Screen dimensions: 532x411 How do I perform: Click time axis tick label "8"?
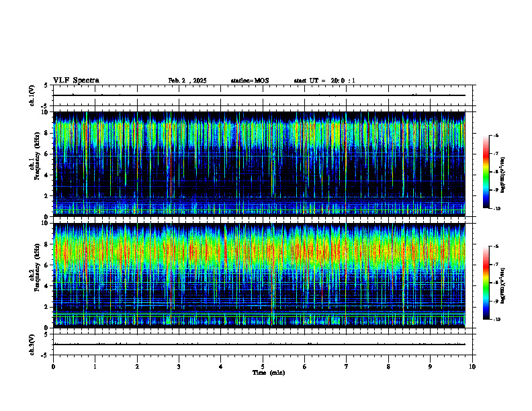[388, 367]
